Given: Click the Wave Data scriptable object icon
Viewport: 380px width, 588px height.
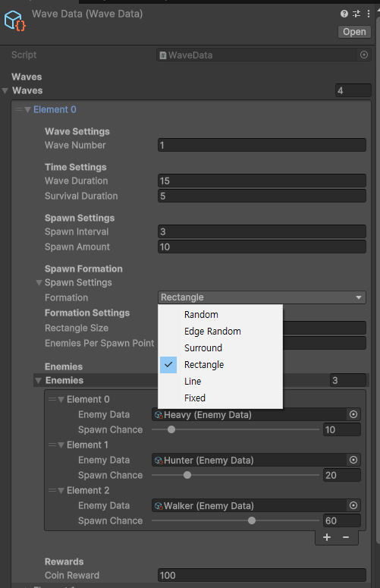Looking at the screenshot, I should (x=14, y=20).
